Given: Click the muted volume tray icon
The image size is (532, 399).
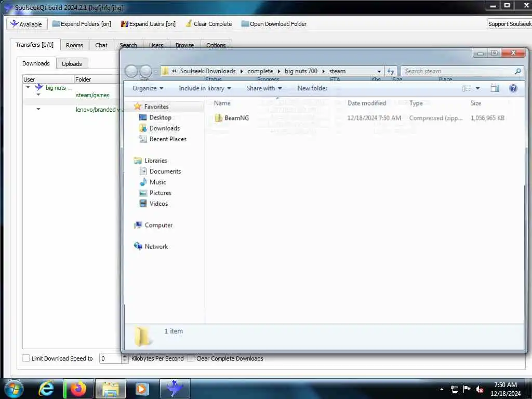Looking at the screenshot, I should (480, 390).
